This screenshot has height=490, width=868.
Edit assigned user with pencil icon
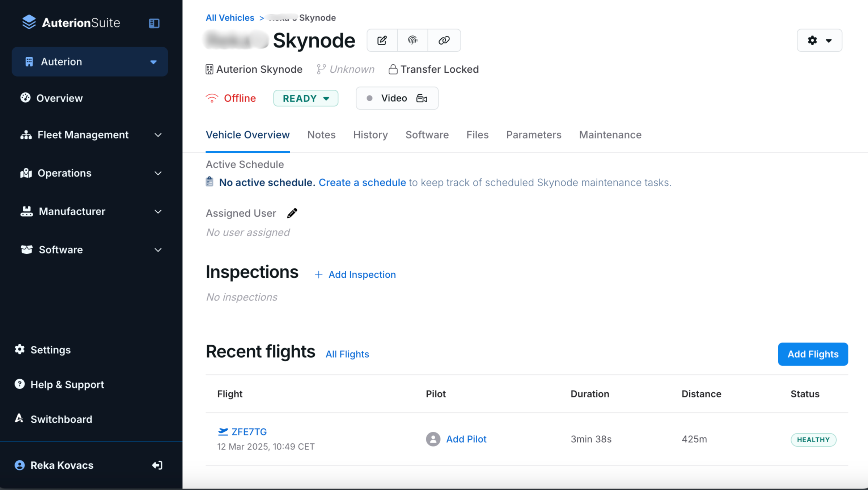point(292,213)
